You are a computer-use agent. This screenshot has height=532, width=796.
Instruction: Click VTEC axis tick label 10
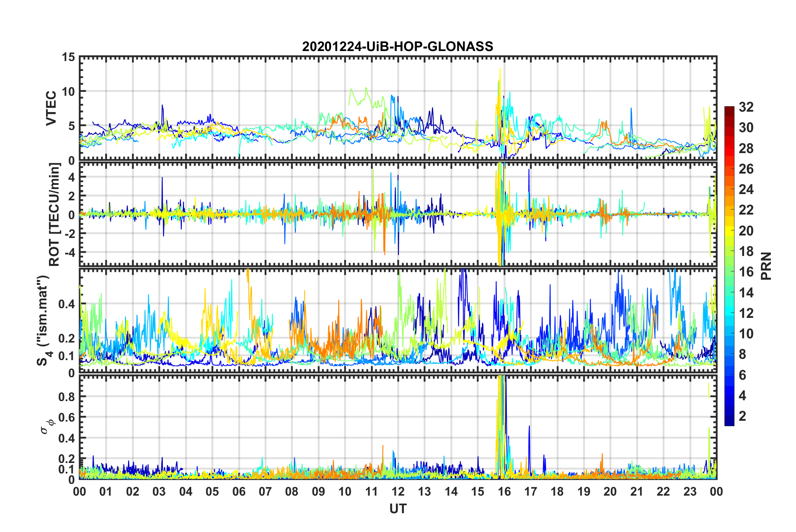click(68, 91)
